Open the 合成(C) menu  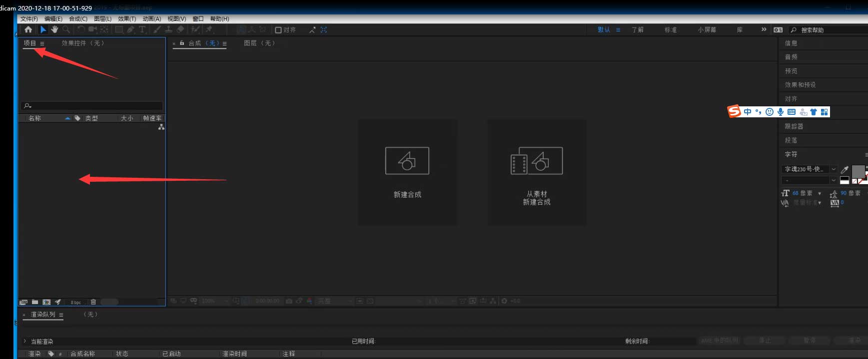pyautogui.click(x=78, y=18)
